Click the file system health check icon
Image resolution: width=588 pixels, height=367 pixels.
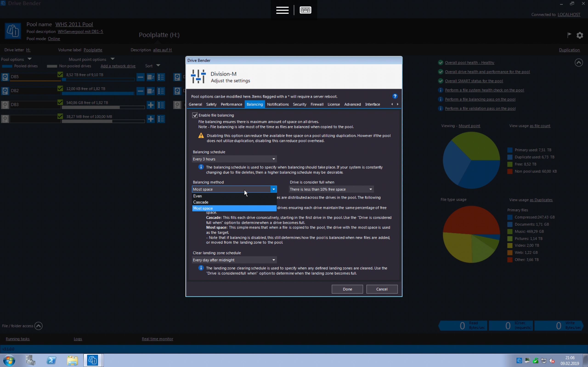(440, 90)
